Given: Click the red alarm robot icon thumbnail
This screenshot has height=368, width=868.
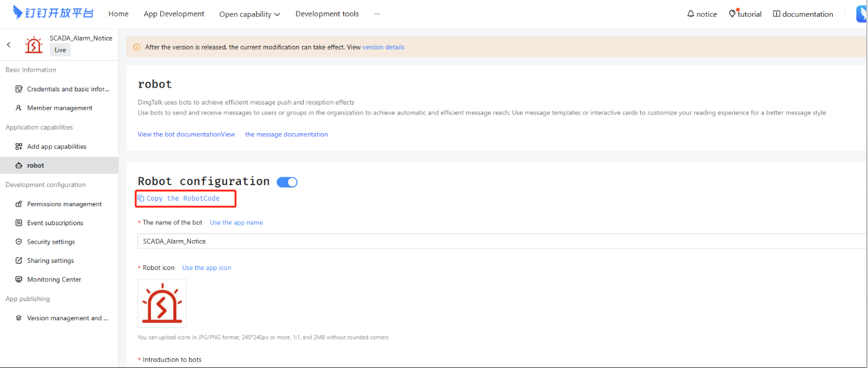Looking at the screenshot, I should [161, 303].
